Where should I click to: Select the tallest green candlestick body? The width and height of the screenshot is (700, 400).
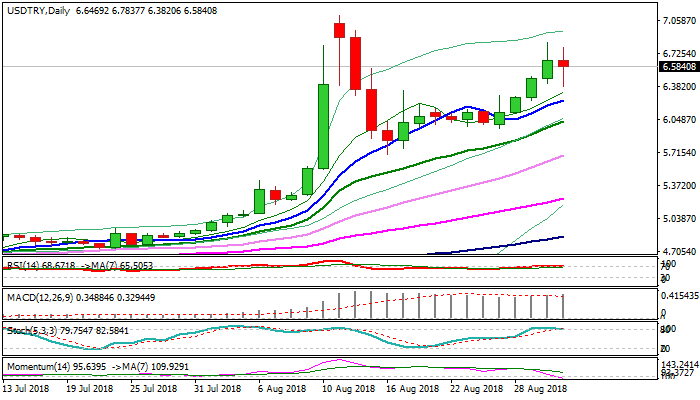pyautogui.click(x=323, y=125)
